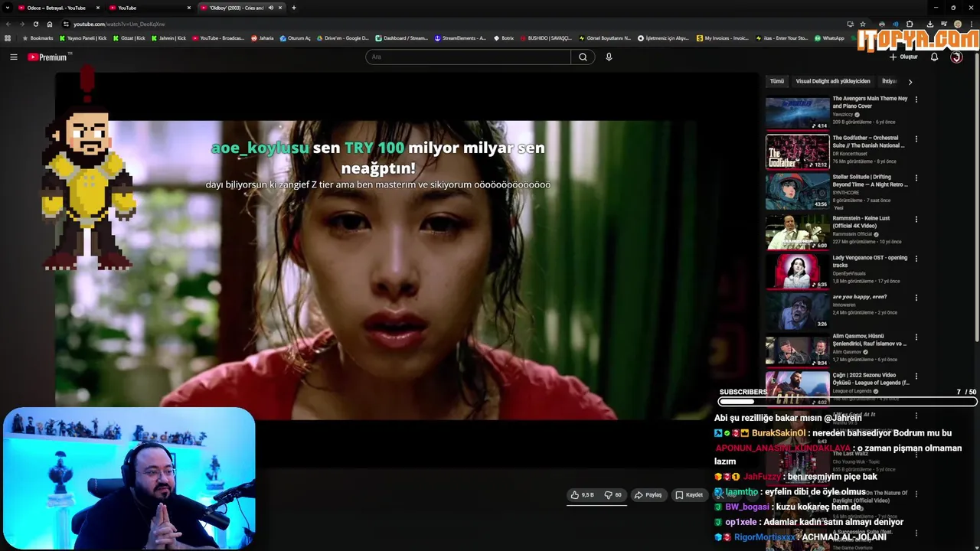Open the Extensions puzzle icon
The width and height of the screenshot is (980, 551).
(910, 24)
